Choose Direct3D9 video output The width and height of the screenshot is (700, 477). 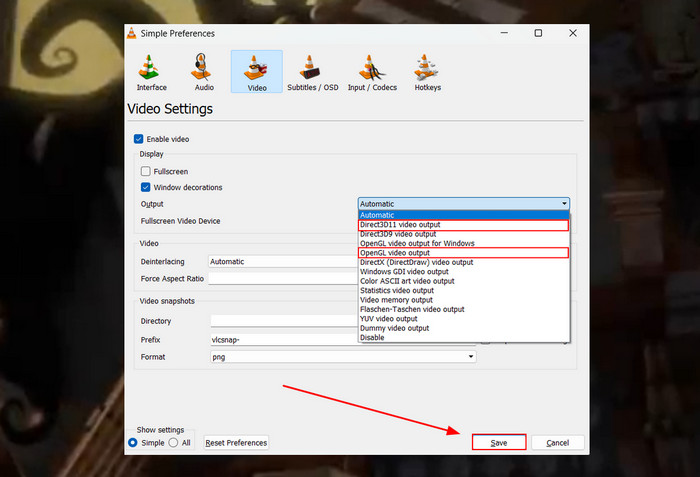463,234
